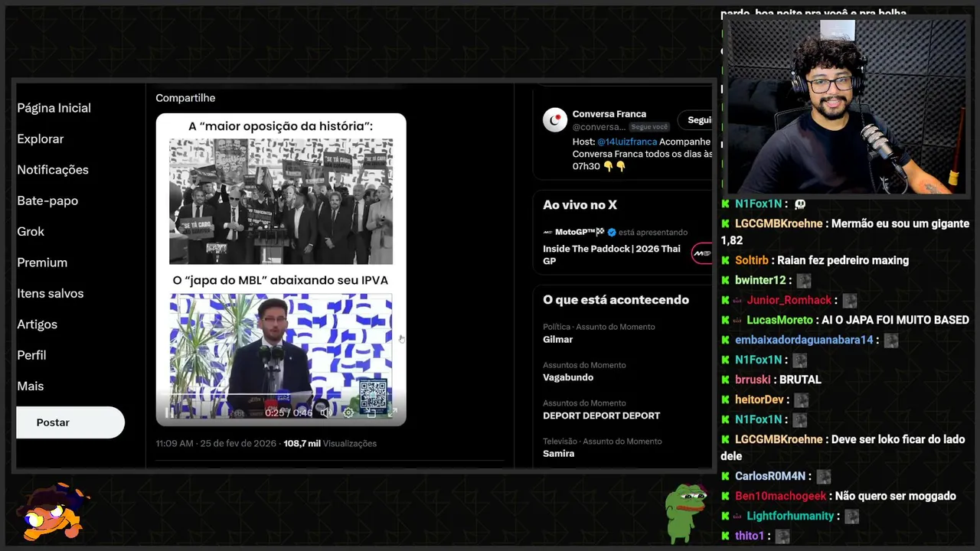
Task: Click chat username LucasMoreto
Action: coord(779,320)
